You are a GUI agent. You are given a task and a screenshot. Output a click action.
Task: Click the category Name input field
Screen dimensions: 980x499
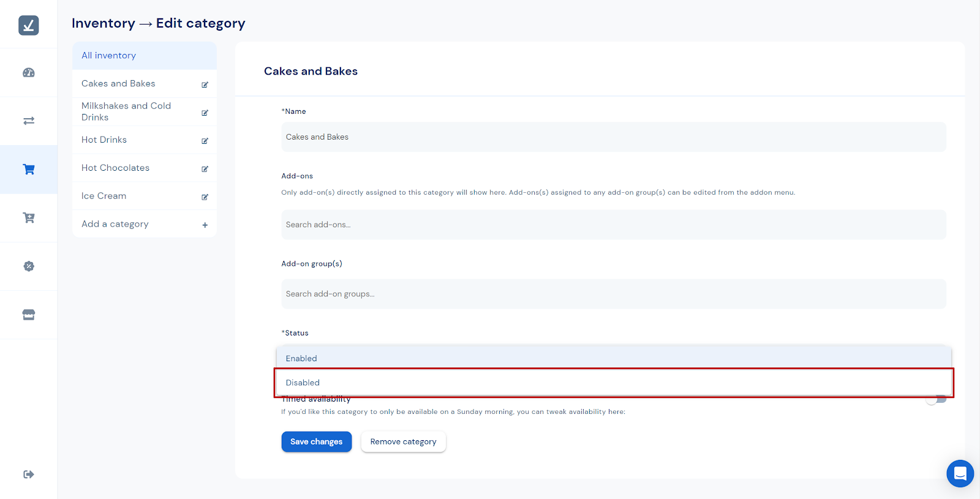(x=612, y=137)
